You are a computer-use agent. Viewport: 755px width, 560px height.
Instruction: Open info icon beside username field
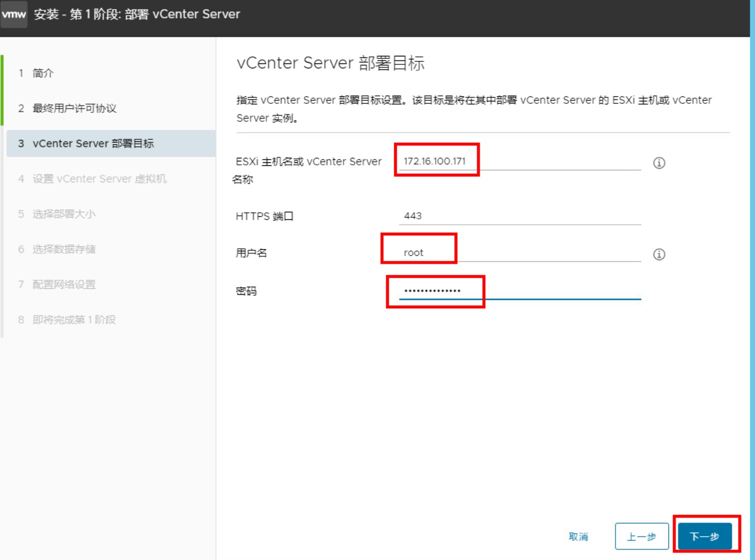click(x=659, y=254)
